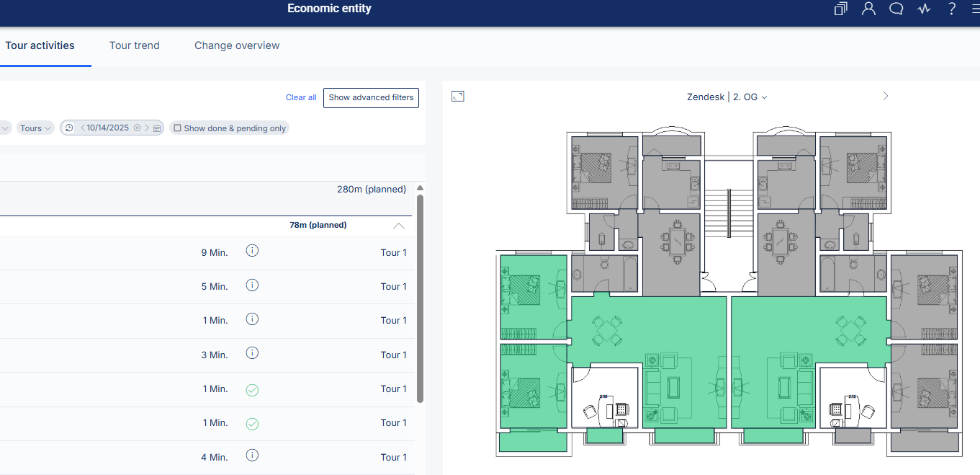This screenshot has height=475, width=980.
Task: Open the user profile icon
Action: click(868, 9)
